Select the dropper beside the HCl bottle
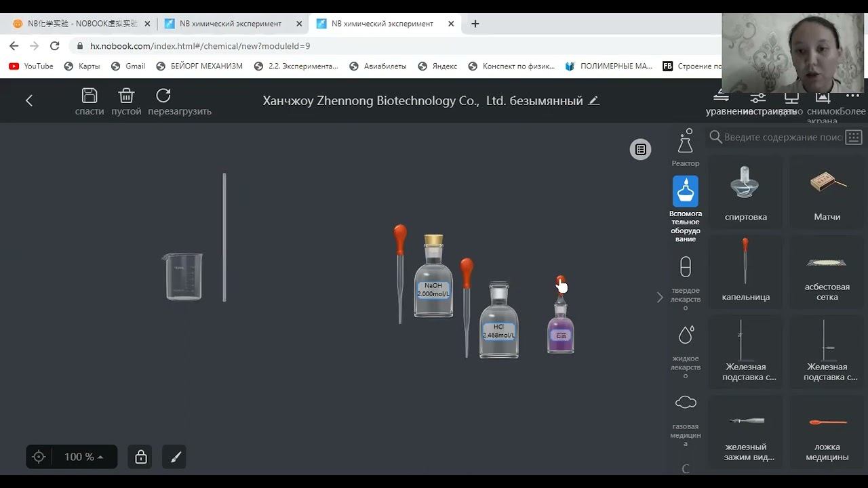 coord(467,307)
